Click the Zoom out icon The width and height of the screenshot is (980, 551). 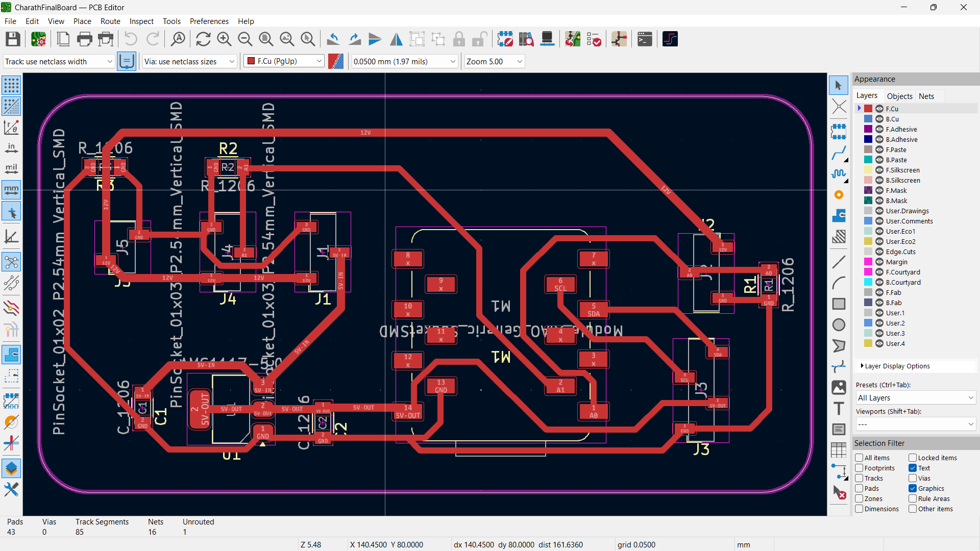pyautogui.click(x=245, y=39)
